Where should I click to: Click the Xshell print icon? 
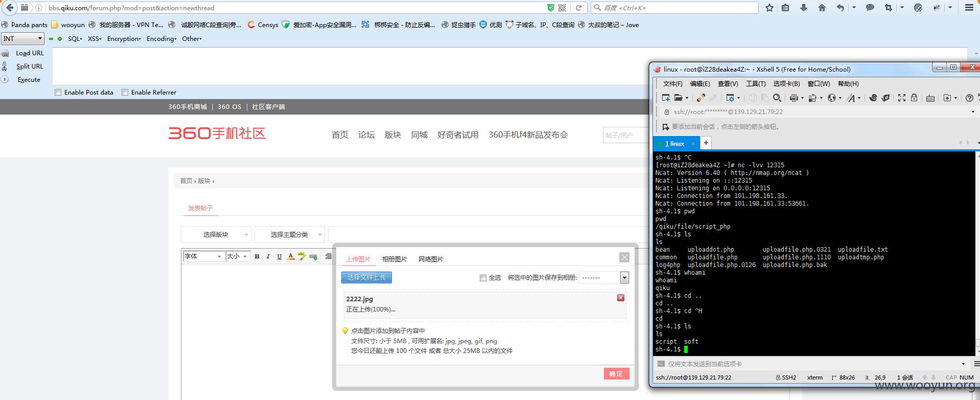click(x=794, y=98)
